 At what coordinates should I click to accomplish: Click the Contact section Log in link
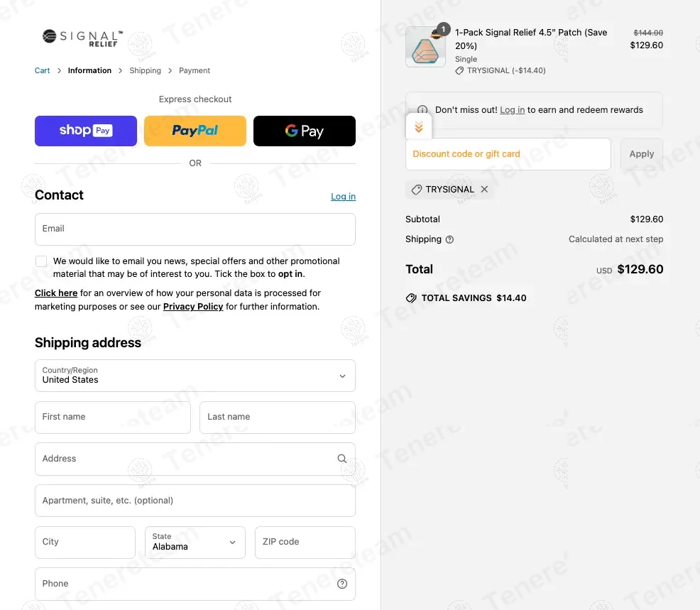343,197
